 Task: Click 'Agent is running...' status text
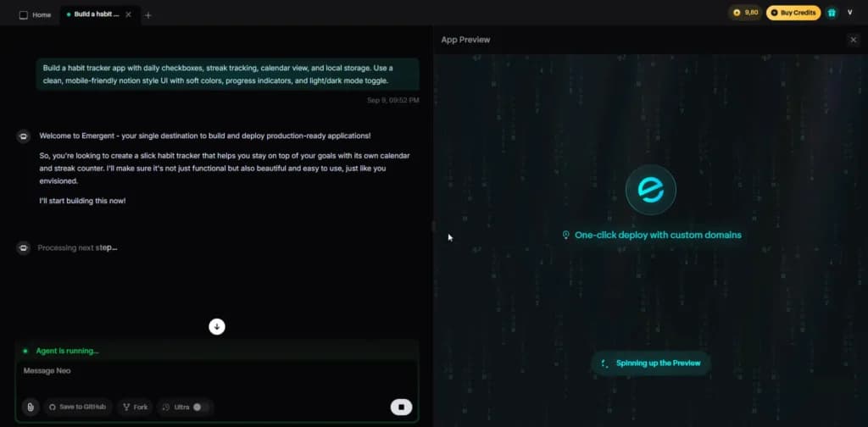pos(68,351)
